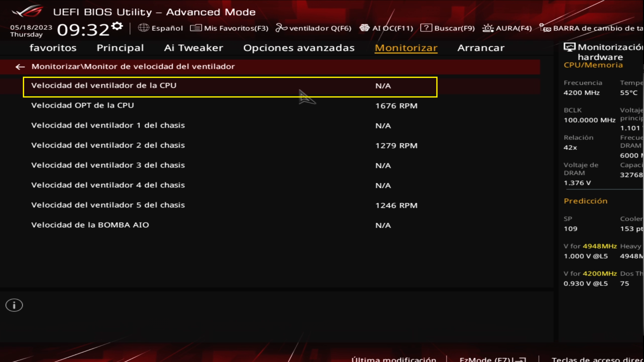Open the Arrancar menu
The height and width of the screenshot is (362, 644).
481,48
